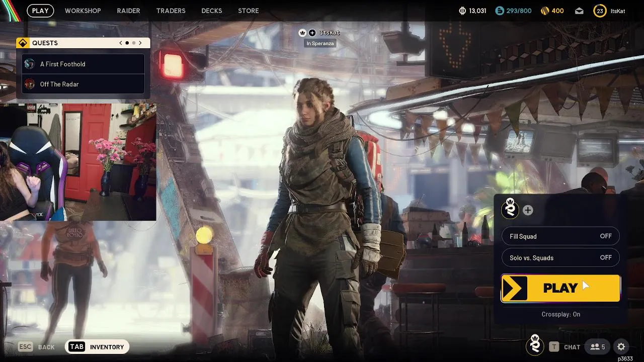Click the coin currency icon beside 13,031

[x=462, y=11]
